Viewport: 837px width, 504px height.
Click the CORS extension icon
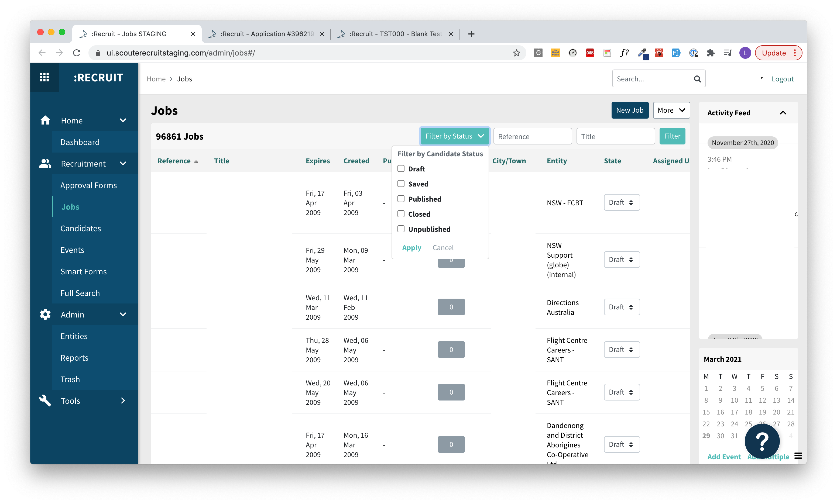pyautogui.click(x=590, y=53)
